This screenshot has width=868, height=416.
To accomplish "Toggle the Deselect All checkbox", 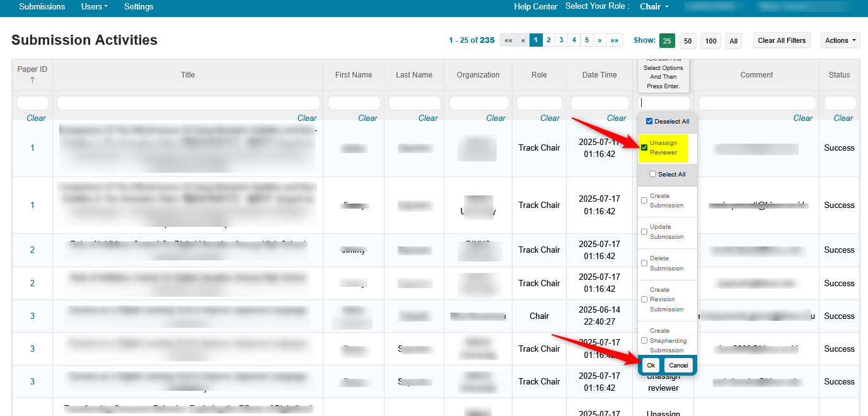I will (x=648, y=120).
